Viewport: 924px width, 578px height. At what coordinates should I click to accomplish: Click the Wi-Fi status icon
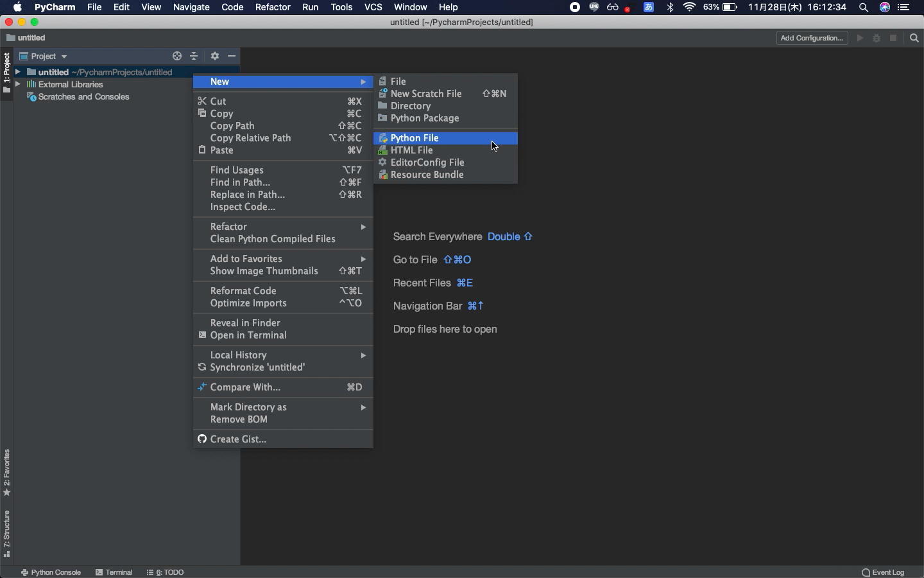(690, 7)
